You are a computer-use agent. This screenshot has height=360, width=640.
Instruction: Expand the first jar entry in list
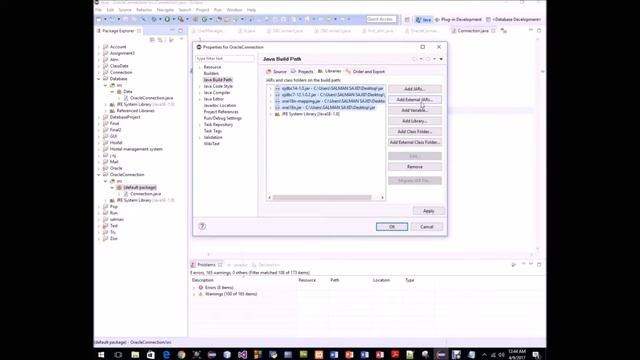[270, 88]
